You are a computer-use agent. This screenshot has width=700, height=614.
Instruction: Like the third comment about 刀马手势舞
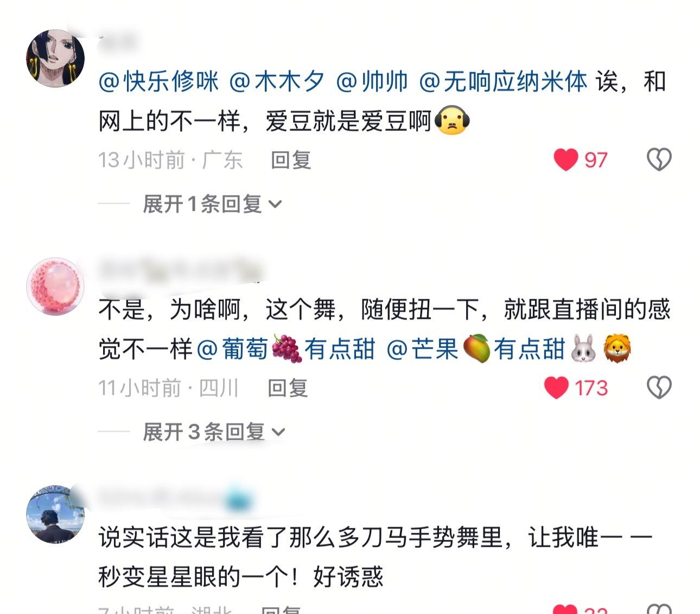tap(565, 609)
